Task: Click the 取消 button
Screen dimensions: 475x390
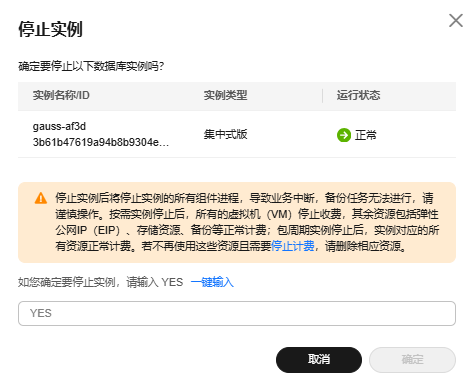Action: 319,360
